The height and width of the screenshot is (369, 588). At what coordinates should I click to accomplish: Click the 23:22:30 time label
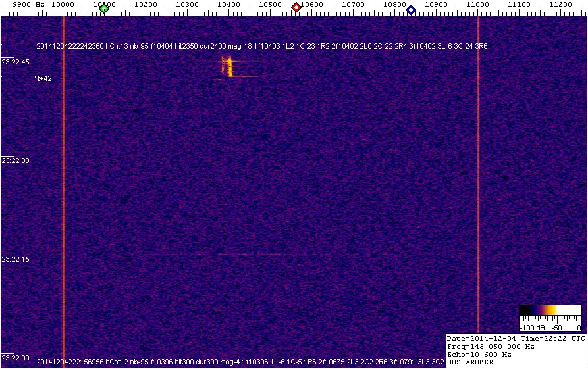pos(16,160)
